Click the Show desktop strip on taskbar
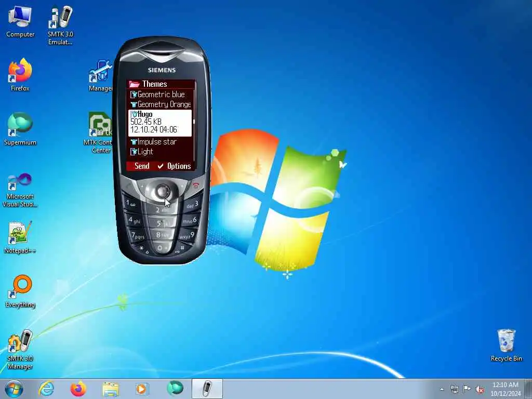 pos(528,389)
